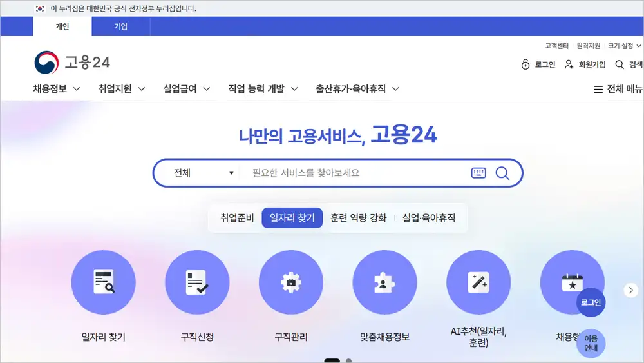Select the 훈련 역량 강화 tab
This screenshot has height=363, width=644.
(359, 218)
